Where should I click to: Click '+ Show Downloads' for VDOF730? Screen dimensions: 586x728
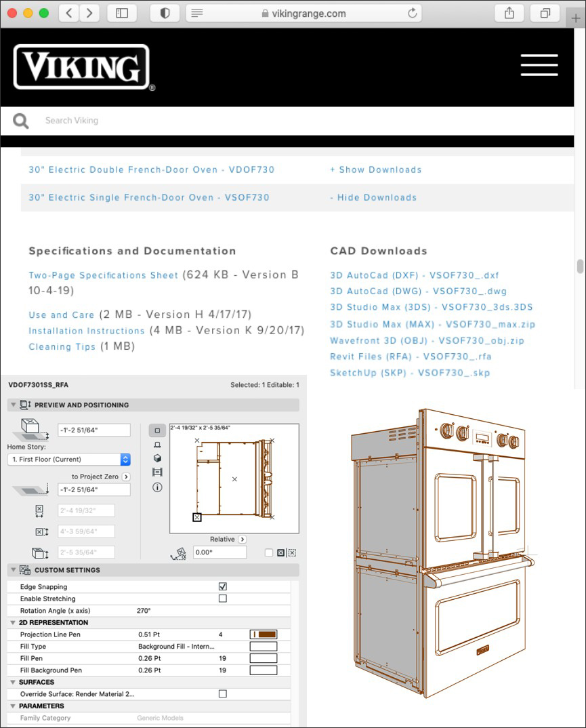click(376, 170)
